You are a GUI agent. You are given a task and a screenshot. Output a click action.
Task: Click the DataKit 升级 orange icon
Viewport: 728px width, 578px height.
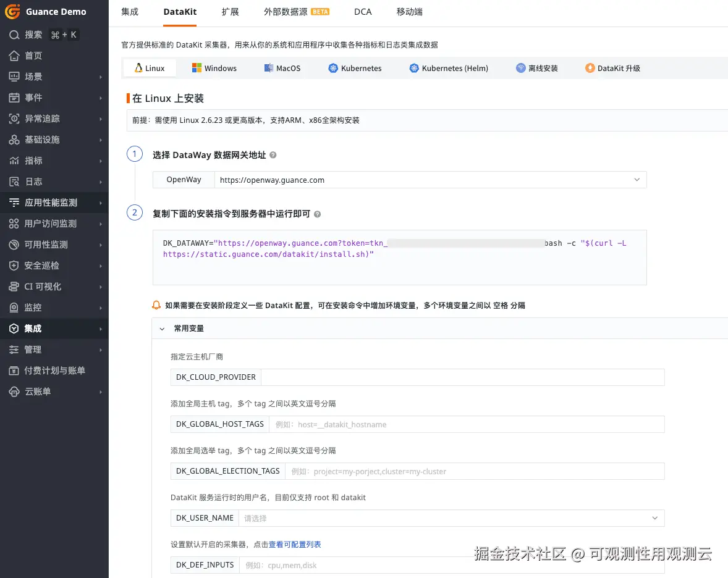(x=590, y=68)
